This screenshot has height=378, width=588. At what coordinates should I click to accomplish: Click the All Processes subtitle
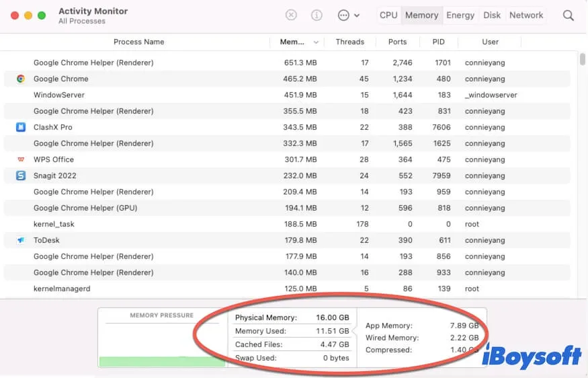(82, 21)
